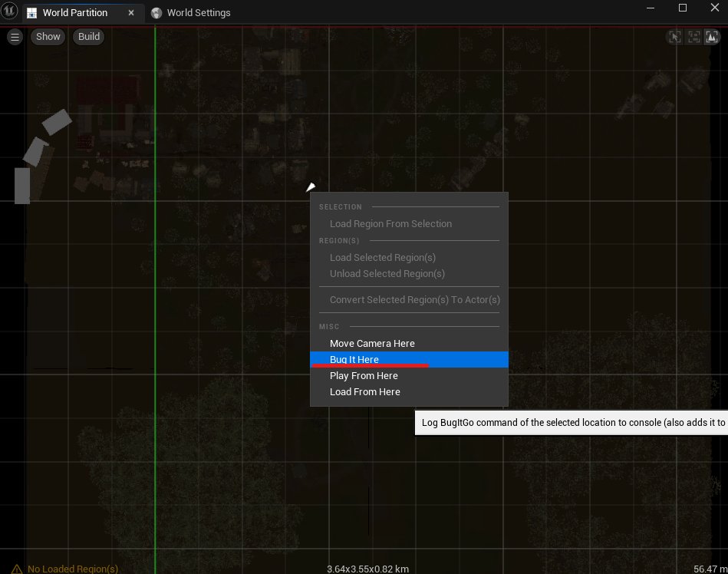The width and height of the screenshot is (728, 574).
Task: Click the warning triangle icon in status bar
Action: point(16,569)
